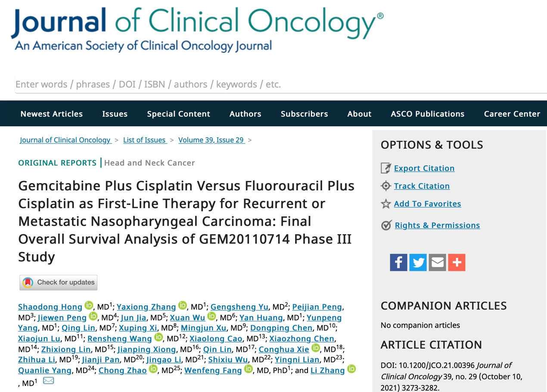Viewport: 547px width, 392px height.
Task: Click the ORCID icon beside Yaxiong Zhang
Action: tap(183, 306)
